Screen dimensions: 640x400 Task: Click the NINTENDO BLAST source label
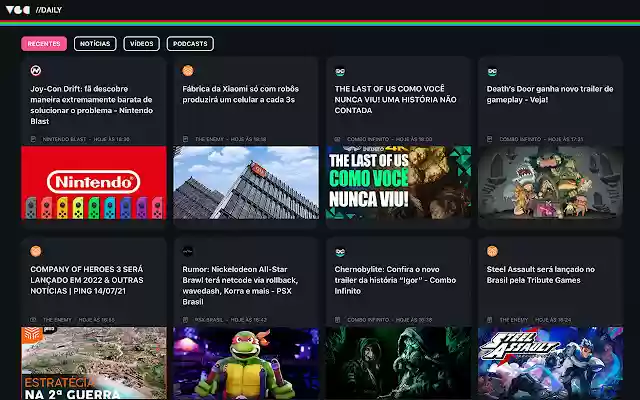click(64, 139)
